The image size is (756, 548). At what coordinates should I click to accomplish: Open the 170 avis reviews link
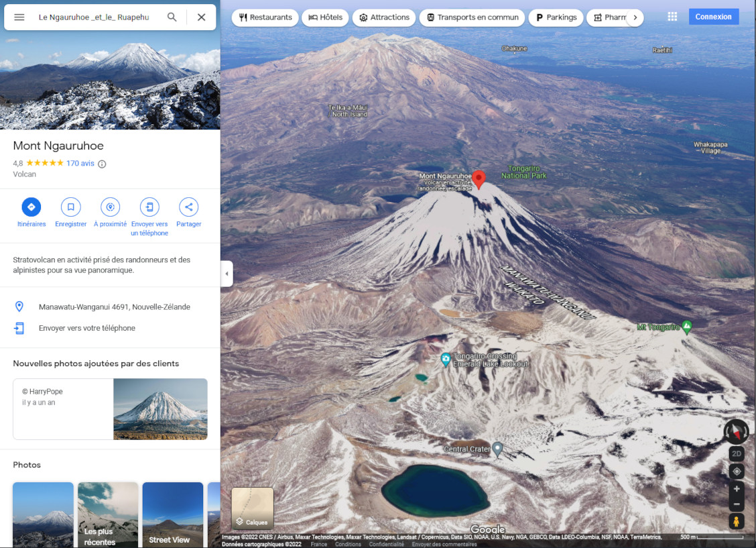(x=80, y=164)
